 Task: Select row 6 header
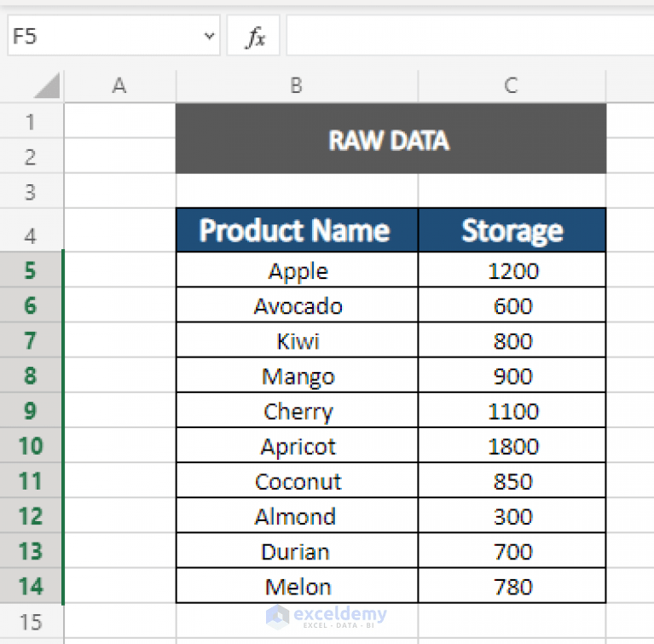pos(31,305)
